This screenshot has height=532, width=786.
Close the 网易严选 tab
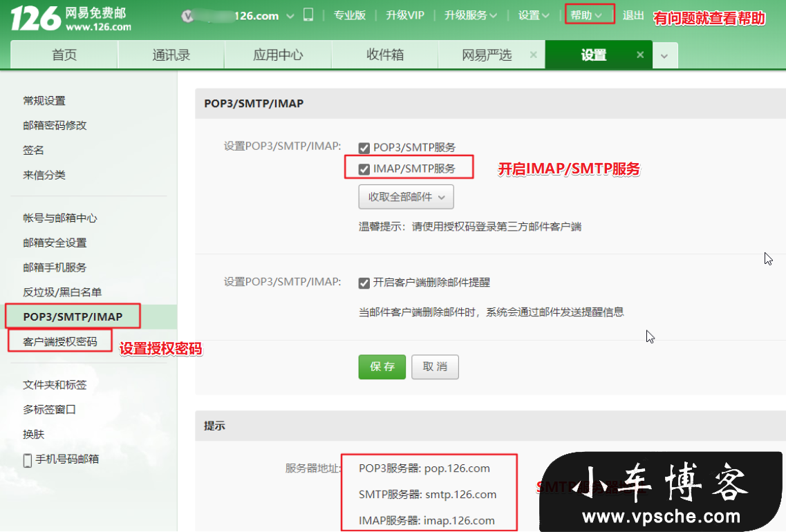533,55
